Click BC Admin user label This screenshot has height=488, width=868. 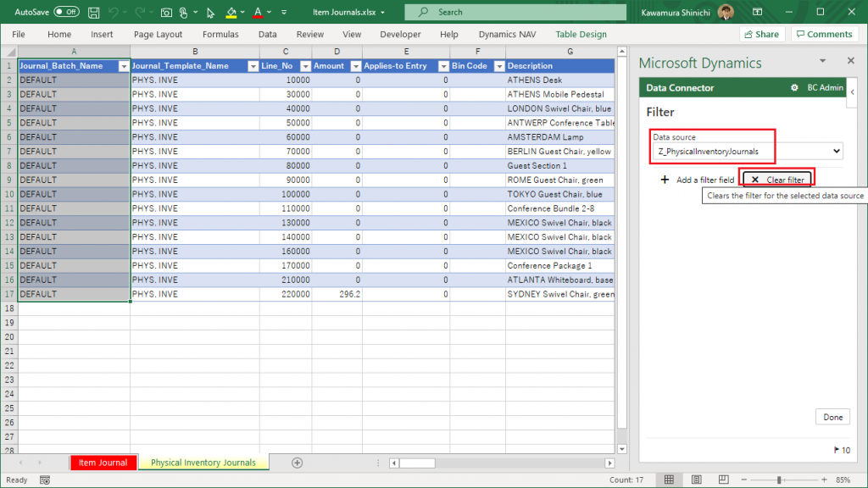(x=825, y=87)
